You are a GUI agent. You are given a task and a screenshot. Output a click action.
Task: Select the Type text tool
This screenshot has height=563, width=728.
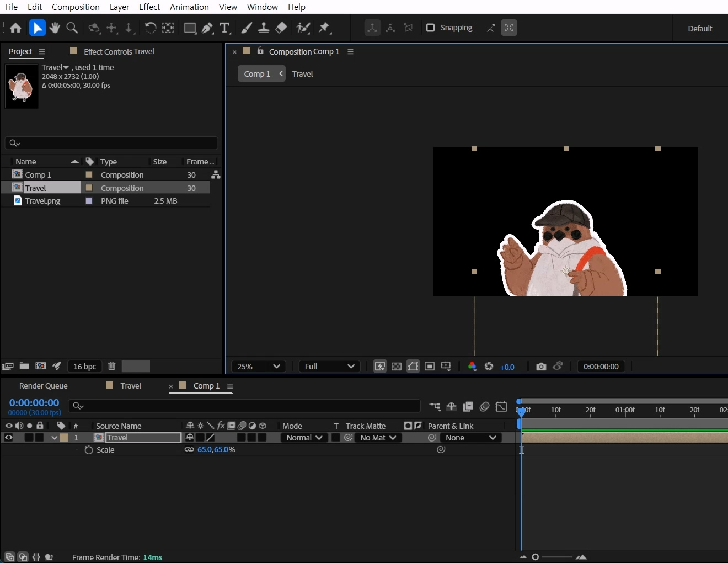[224, 28]
